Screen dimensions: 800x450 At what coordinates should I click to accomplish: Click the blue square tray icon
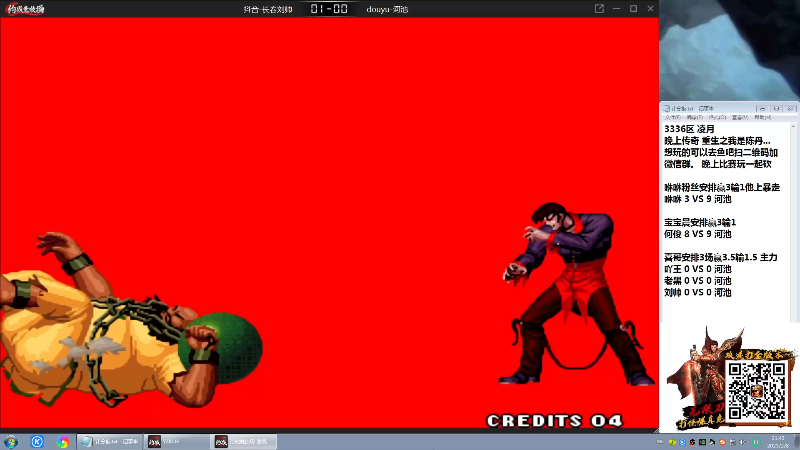click(682, 442)
